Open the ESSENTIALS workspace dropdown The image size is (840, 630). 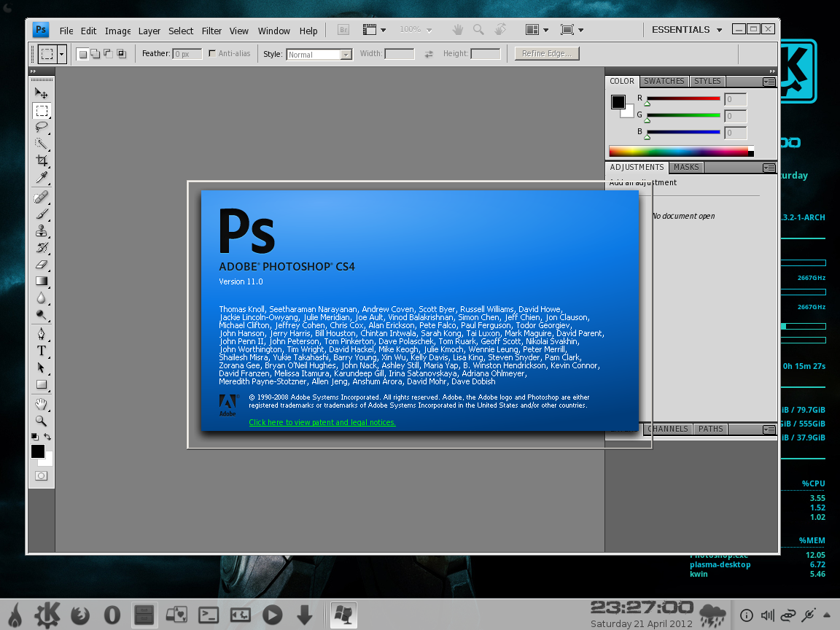click(687, 30)
